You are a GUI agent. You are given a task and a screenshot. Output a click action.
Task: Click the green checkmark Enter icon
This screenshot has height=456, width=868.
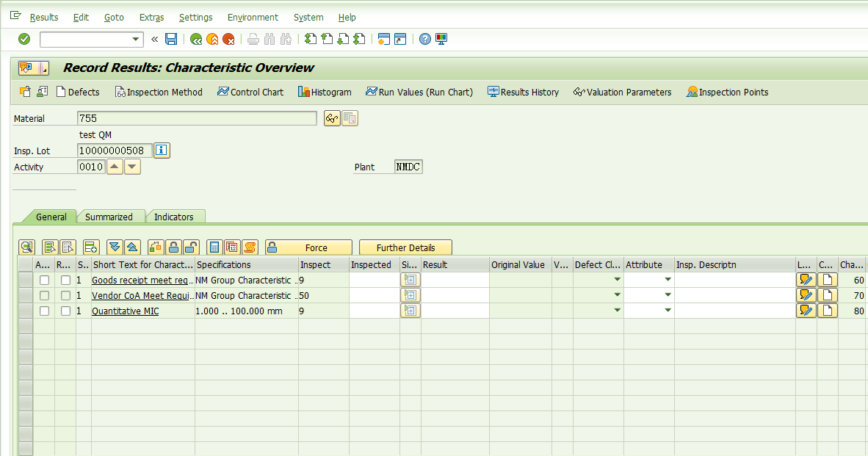pos(24,39)
